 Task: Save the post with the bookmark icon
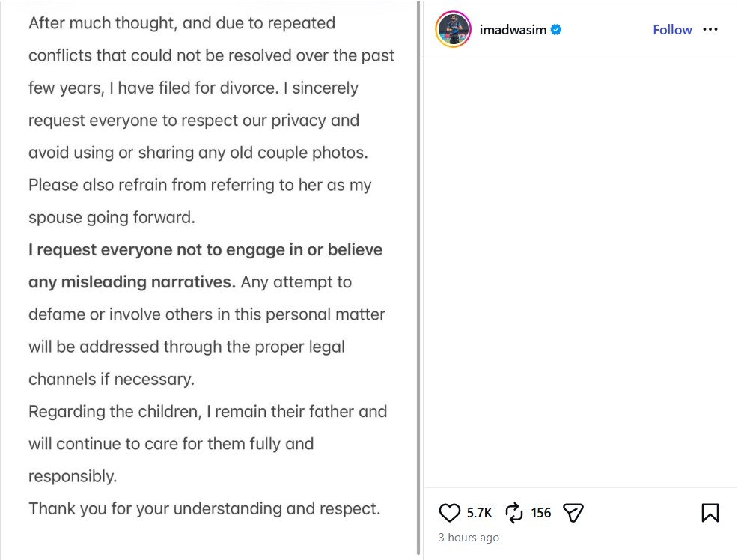[x=710, y=513]
